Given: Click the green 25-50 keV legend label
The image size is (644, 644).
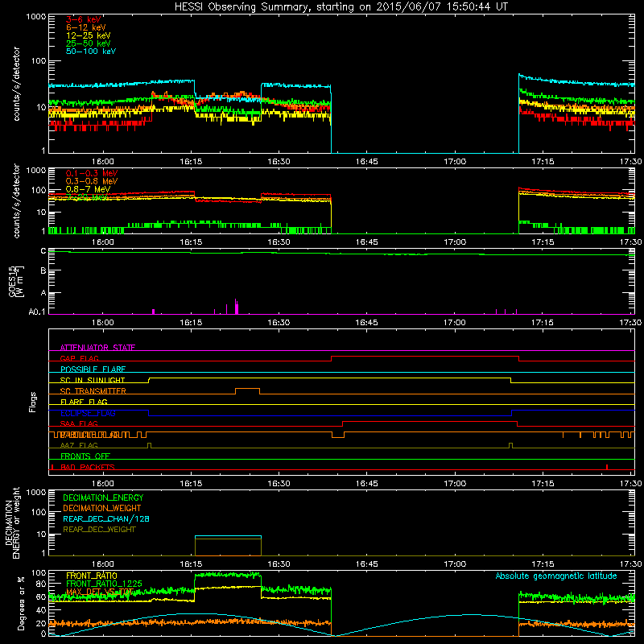Looking at the screenshot, I should point(89,43).
